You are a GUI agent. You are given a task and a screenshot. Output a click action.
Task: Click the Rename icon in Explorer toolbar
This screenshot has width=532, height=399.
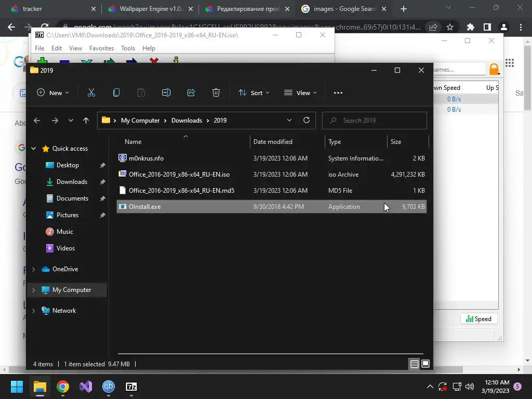[166, 92]
